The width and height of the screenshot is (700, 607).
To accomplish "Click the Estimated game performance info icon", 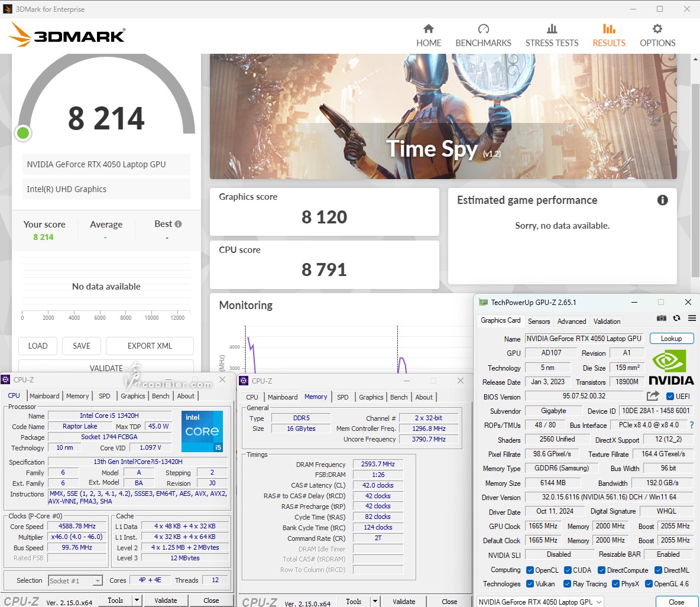I will click(663, 200).
